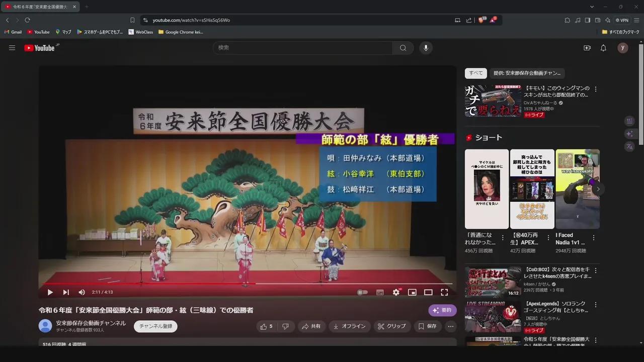The width and height of the screenshot is (644, 362).
Task: Like the video
Action: tap(266, 326)
